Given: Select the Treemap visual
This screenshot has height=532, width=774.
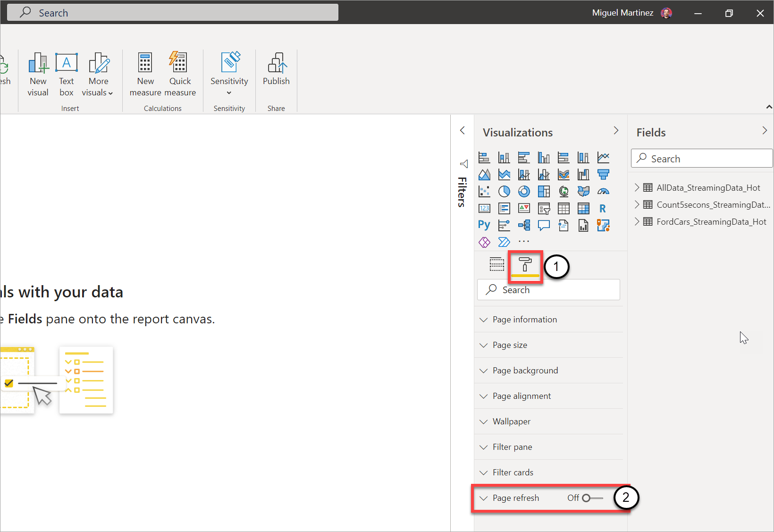Looking at the screenshot, I should tap(544, 191).
